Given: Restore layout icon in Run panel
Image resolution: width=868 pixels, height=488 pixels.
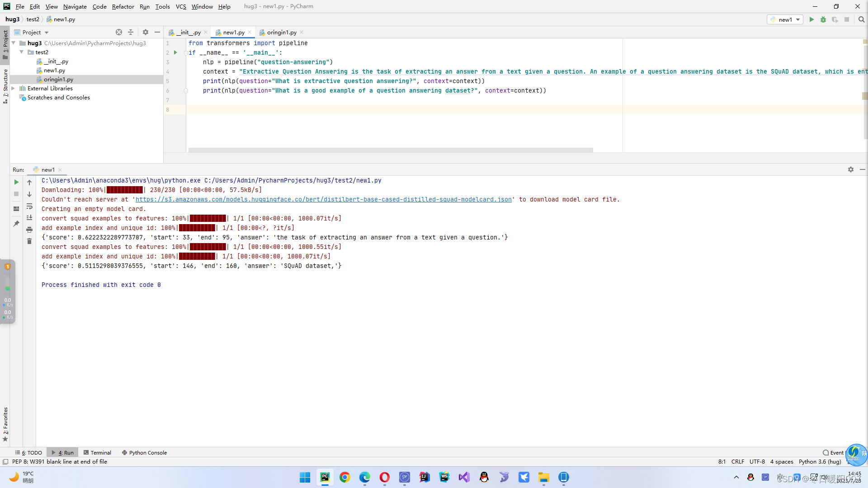Looking at the screenshot, I should click(x=16, y=209).
